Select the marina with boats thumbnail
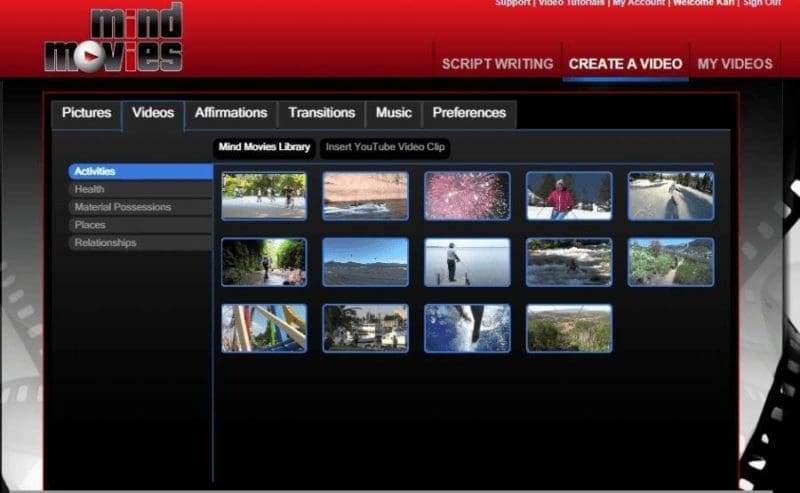Viewport: 800px width, 493px height. click(x=365, y=328)
